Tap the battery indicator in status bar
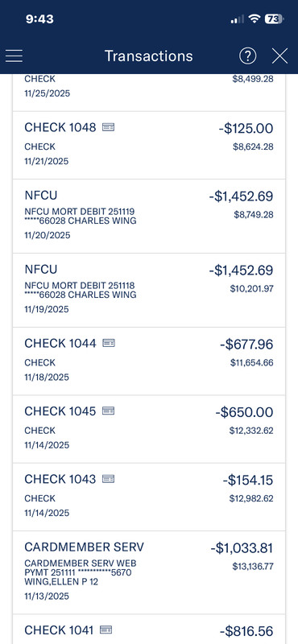This screenshot has height=644, width=298. pyautogui.click(x=274, y=19)
